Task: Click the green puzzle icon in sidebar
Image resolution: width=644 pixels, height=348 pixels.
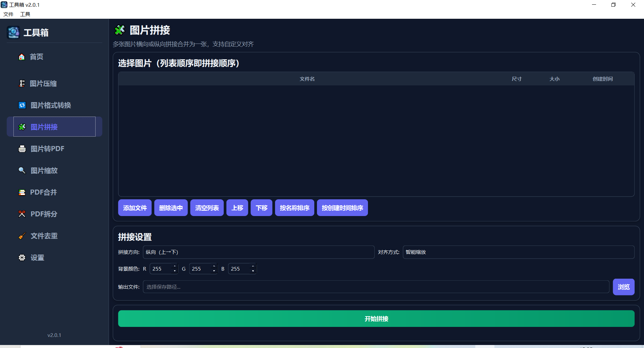Action: coord(22,127)
